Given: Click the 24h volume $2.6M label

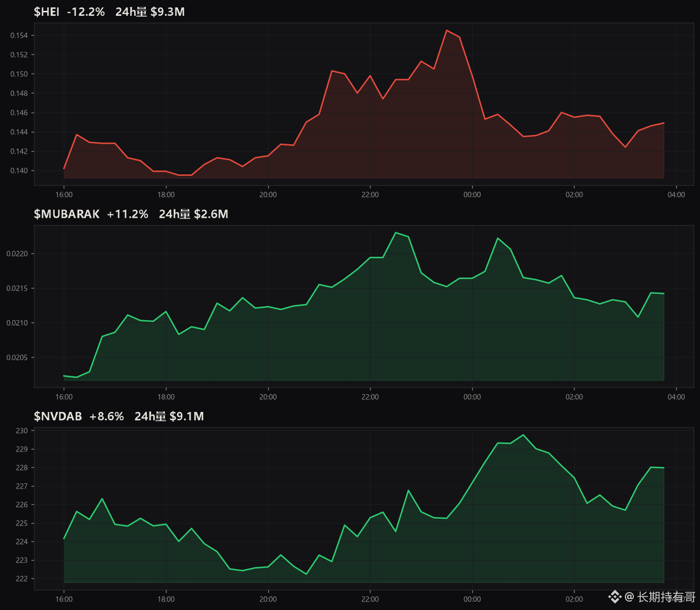Looking at the screenshot, I should pyautogui.click(x=194, y=214).
